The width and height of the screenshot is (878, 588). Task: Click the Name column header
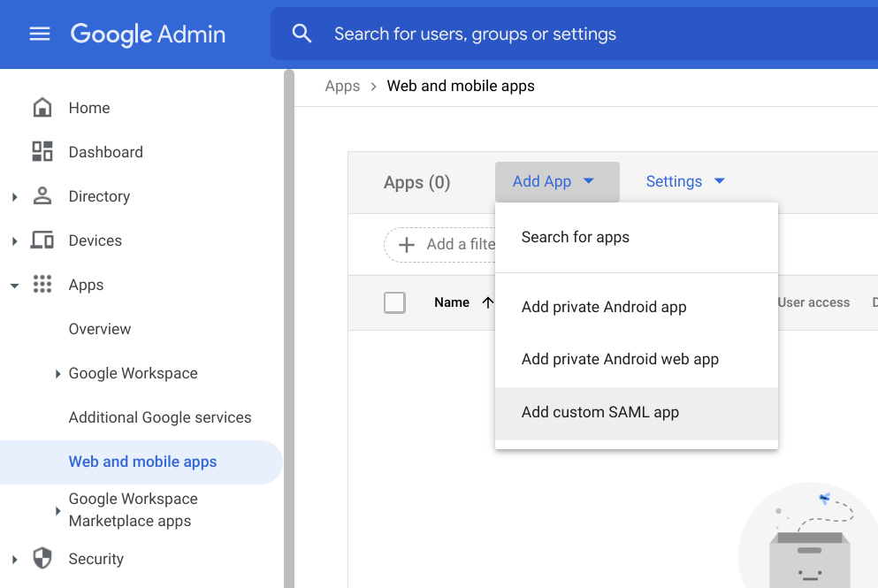click(x=452, y=302)
